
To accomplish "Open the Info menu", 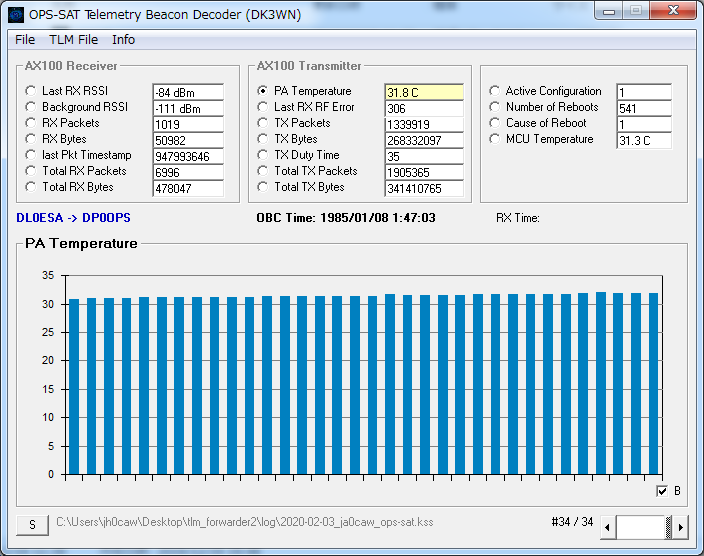I will 123,40.
